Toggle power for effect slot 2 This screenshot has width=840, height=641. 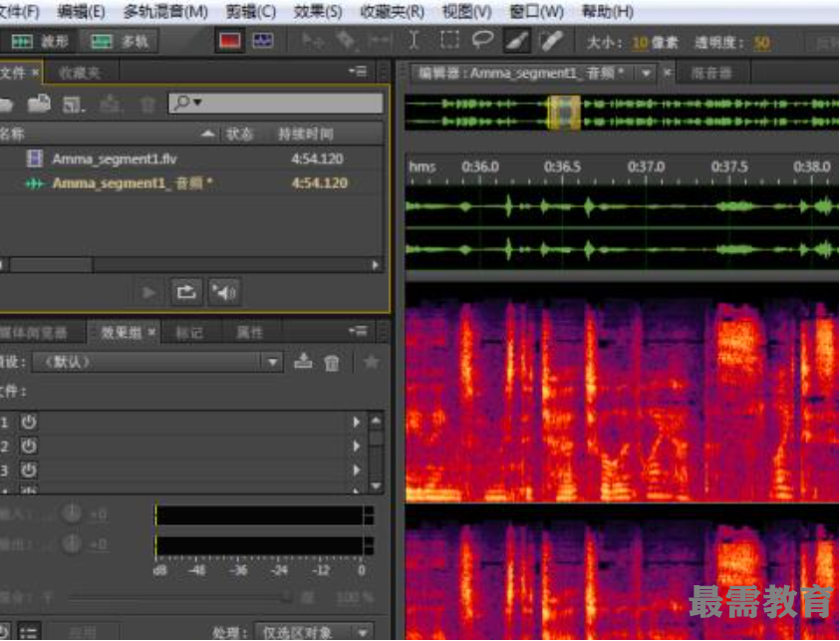pyautogui.click(x=28, y=446)
